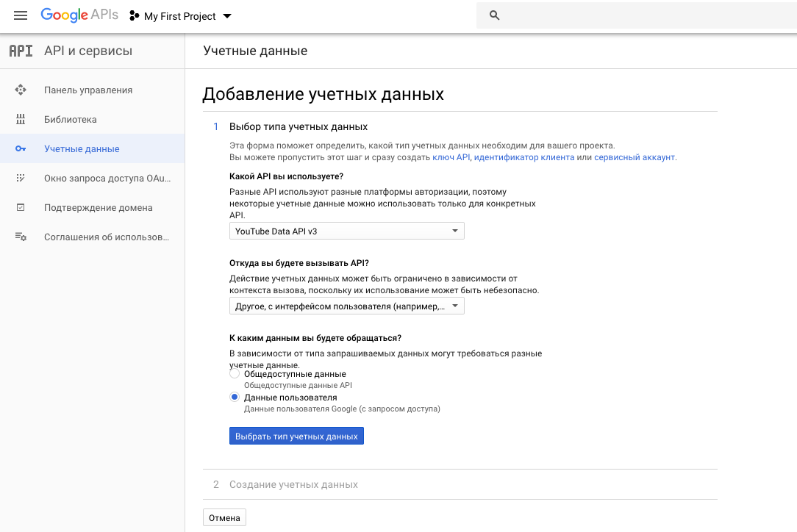Open the YouTube Data API v3 dropdown

(x=346, y=230)
